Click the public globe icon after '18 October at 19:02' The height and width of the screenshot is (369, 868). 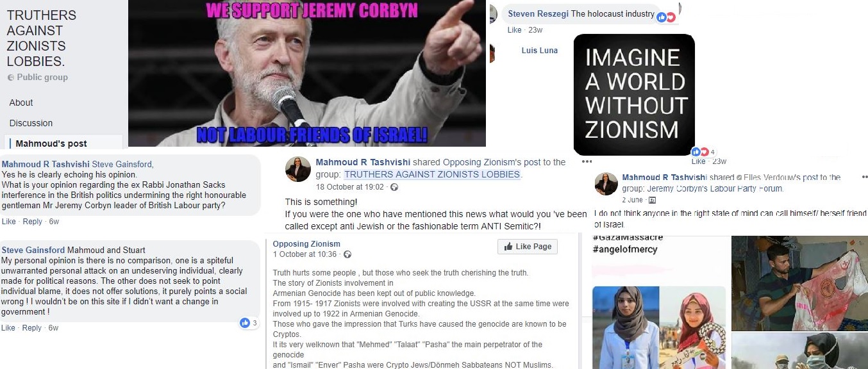[394, 187]
